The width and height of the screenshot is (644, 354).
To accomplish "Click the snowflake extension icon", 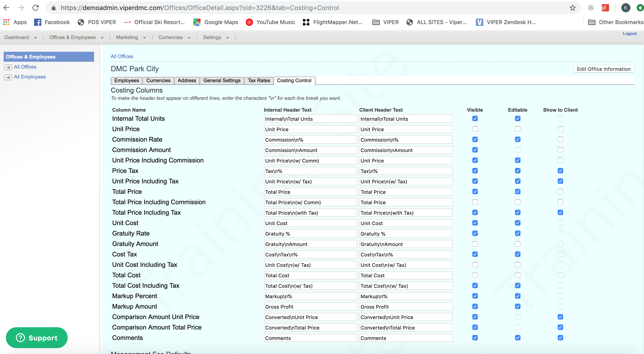I will pyautogui.click(x=591, y=8).
